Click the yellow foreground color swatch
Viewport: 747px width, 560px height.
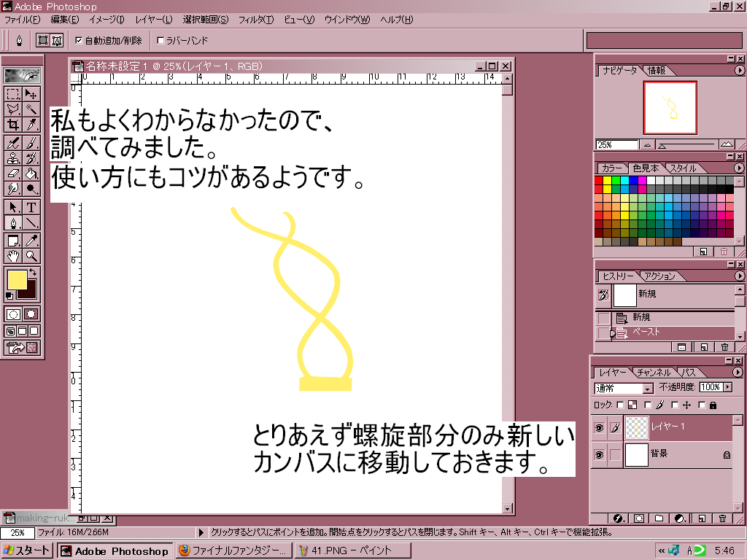pyautogui.click(x=17, y=280)
